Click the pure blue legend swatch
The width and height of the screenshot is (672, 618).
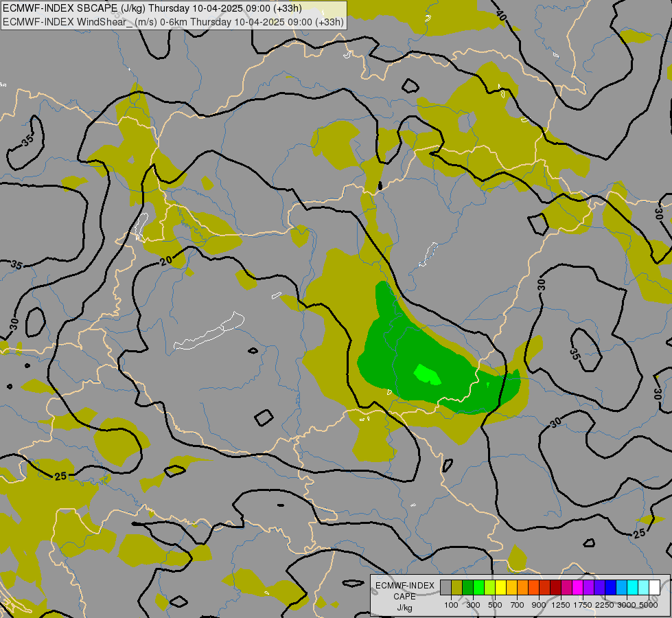[x=610, y=587]
